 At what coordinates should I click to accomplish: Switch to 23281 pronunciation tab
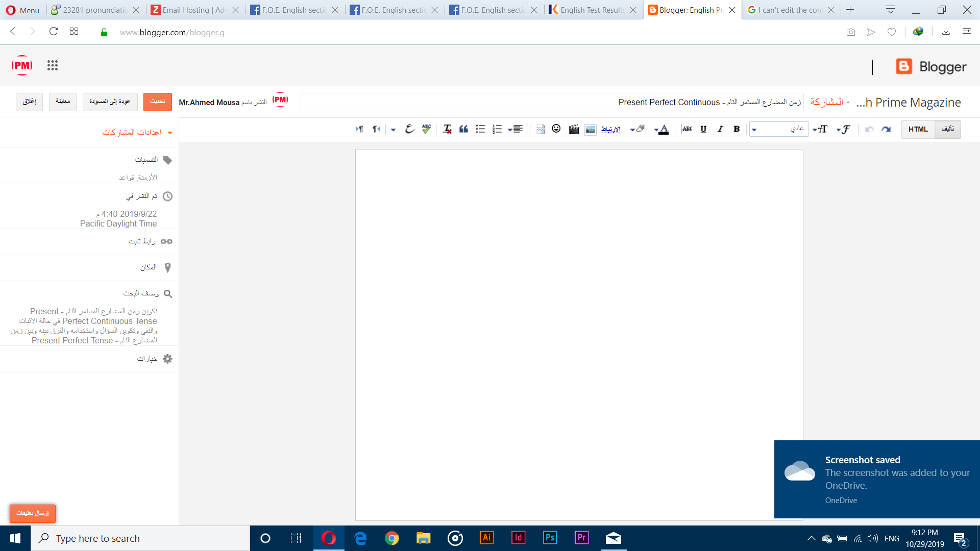(x=95, y=10)
